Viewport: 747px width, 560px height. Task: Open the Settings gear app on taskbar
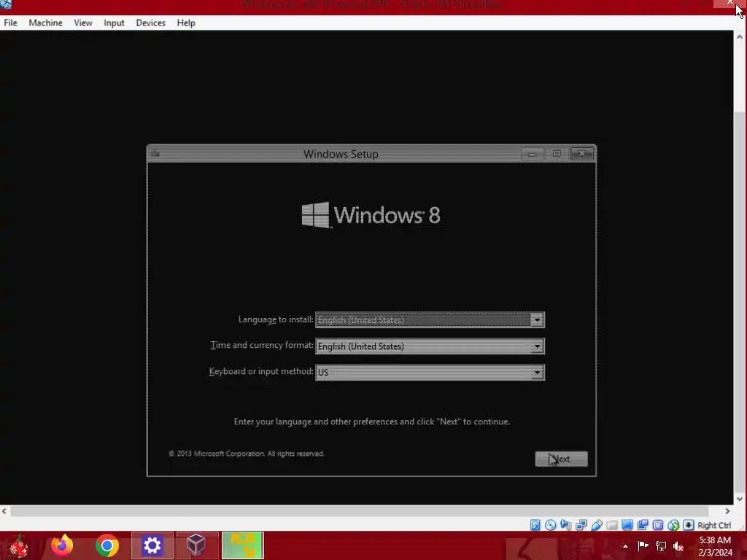152,545
